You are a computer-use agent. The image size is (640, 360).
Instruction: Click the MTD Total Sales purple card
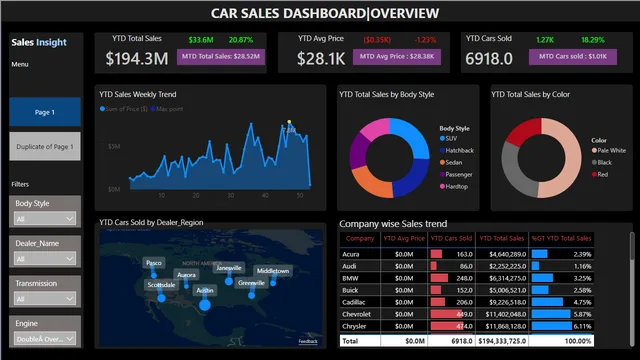point(221,57)
